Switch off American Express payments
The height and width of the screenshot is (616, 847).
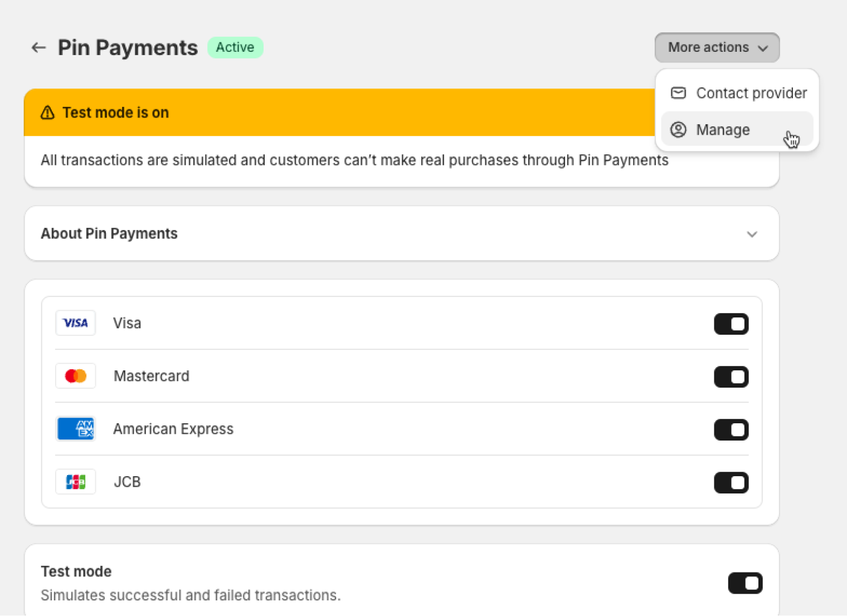pyautogui.click(x=731, y=430)
